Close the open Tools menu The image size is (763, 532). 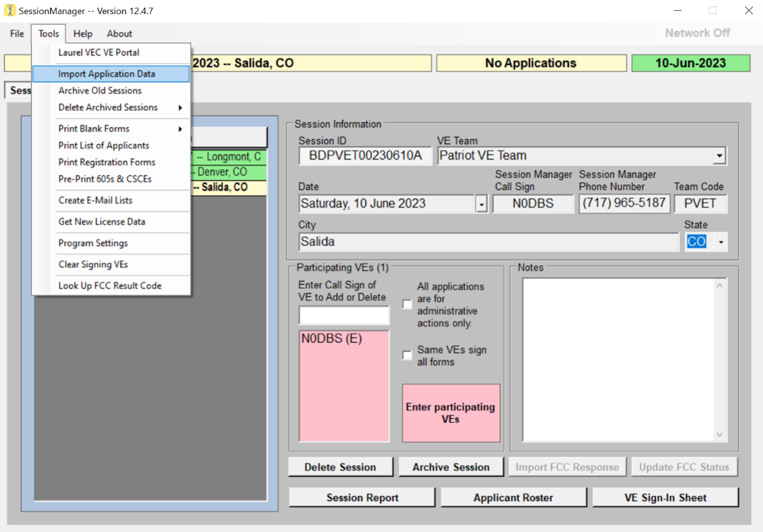coord(49,33)
